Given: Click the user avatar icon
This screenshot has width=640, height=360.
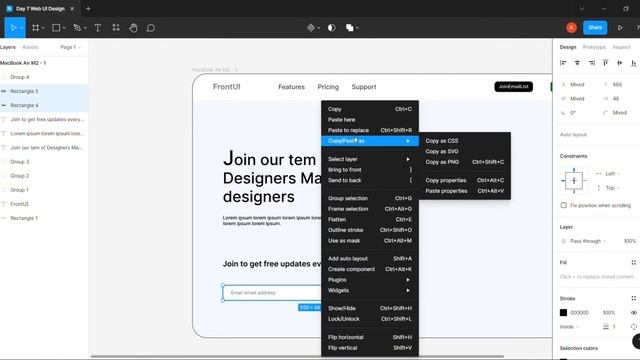Looking at the screenshot, I should [571, 28].
